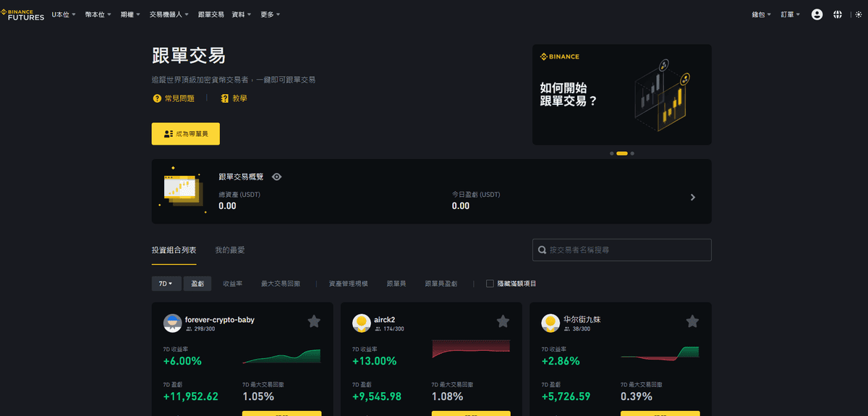Viewport: 868px width, 416px height.
Task: Open the 訂單 orders dropdown
Action: [791, 14]
